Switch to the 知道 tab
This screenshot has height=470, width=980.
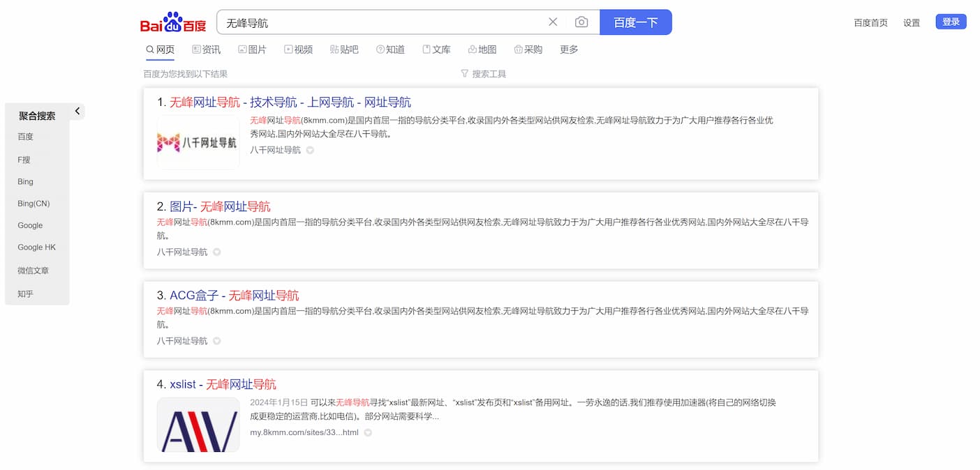[390, 50]
